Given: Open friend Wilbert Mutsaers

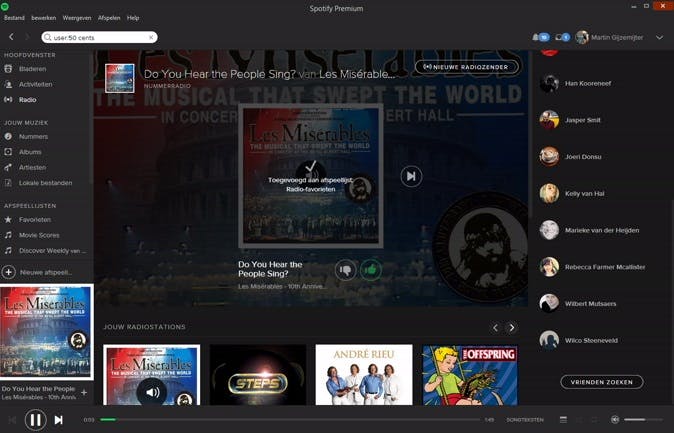Looking at the screenshot, I should click(x=590, y=304).
